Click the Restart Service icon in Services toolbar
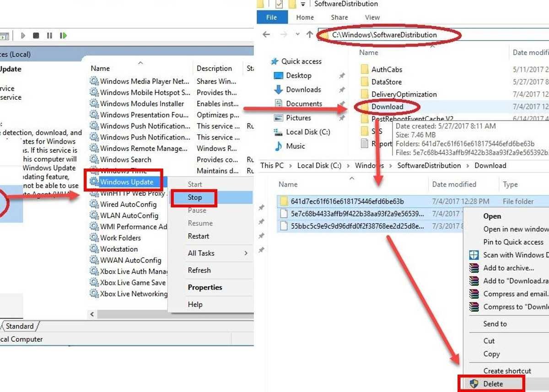Image resolution: width=549 pixels, height=392 pixels. click(x=63, y=35)
